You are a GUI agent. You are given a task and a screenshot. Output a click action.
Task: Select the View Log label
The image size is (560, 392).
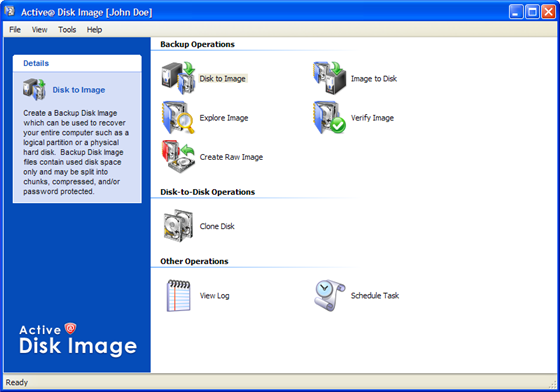(214, 296)
